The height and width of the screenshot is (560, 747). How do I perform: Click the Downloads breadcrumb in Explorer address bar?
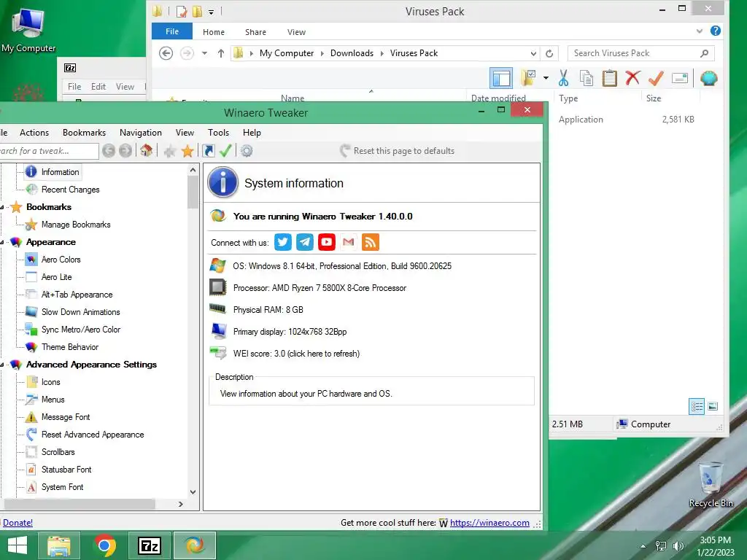pyautogui.click(x=352, y=53)
